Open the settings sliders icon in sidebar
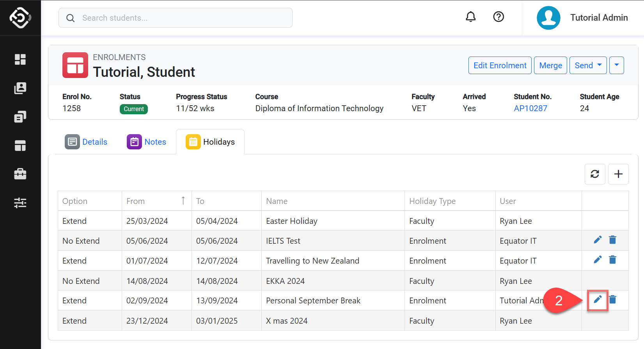 (x=20, y=203)
